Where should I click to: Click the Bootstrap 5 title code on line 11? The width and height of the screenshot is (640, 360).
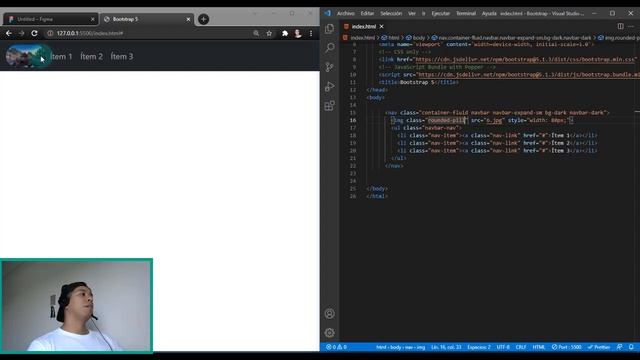419,82
